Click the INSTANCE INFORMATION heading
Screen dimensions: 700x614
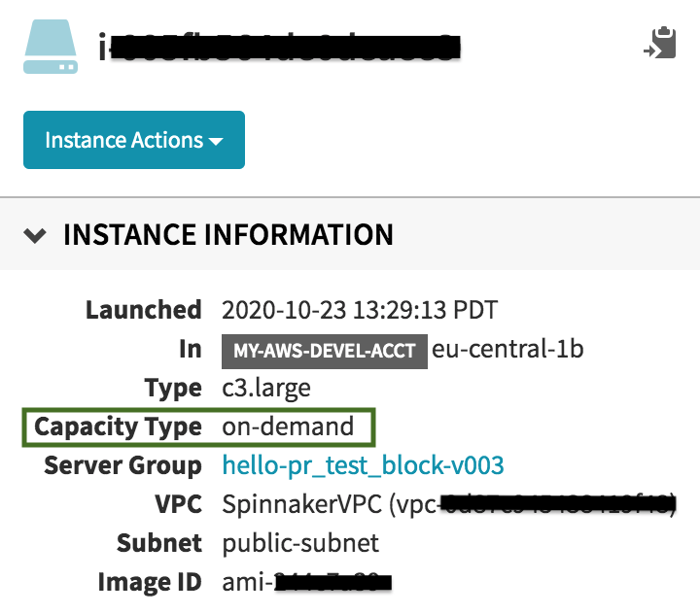click(228, 235)
